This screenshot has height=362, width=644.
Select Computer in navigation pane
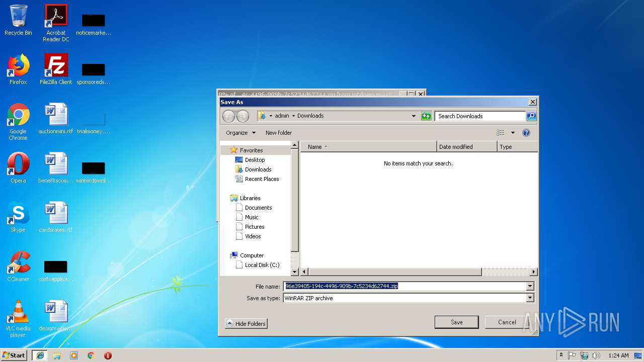tap(252, 255)
